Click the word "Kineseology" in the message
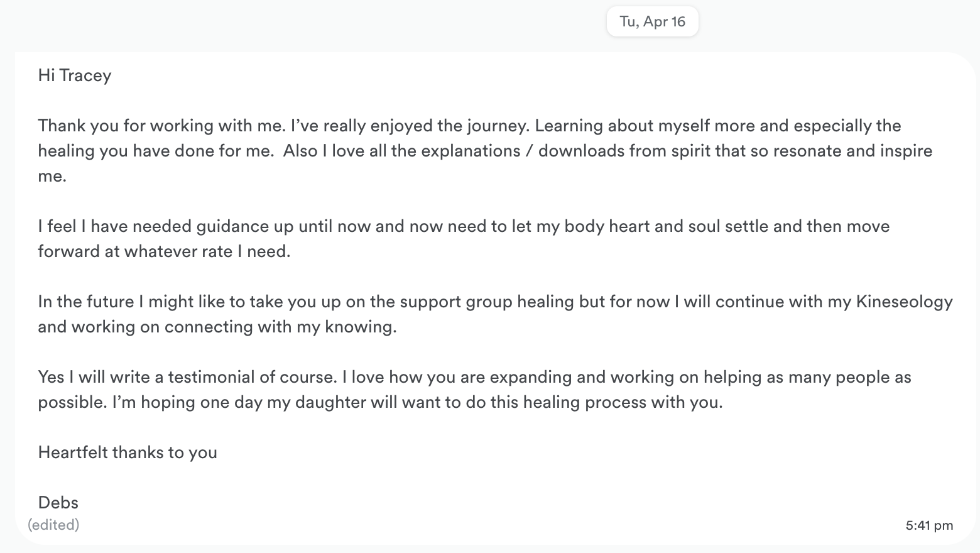This screenshot has height=553, width=980. (905, 302)
